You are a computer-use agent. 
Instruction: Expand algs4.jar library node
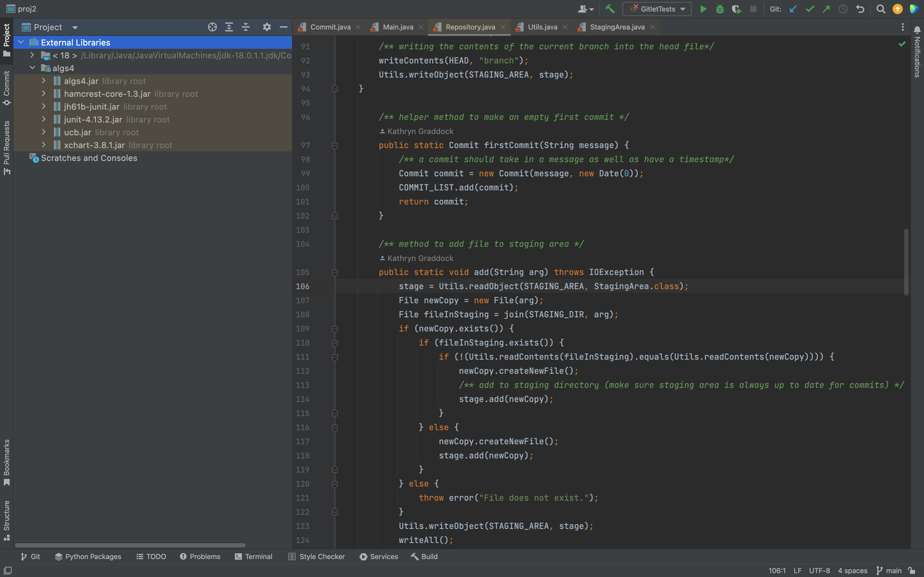click(x=44, y=81)
